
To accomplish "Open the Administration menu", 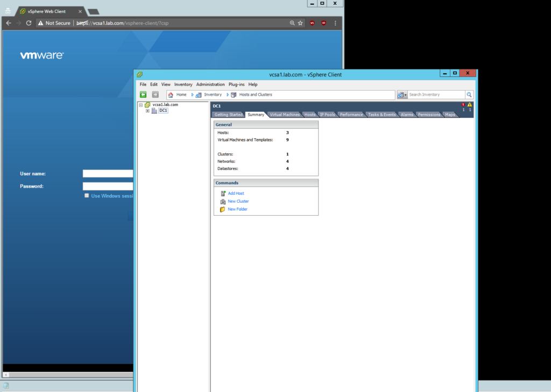I will pyautogui.click(x=210, y=84).
